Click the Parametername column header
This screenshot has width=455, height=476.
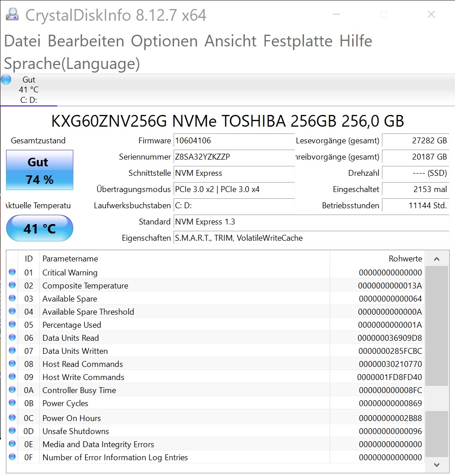(x=185, y=259)
